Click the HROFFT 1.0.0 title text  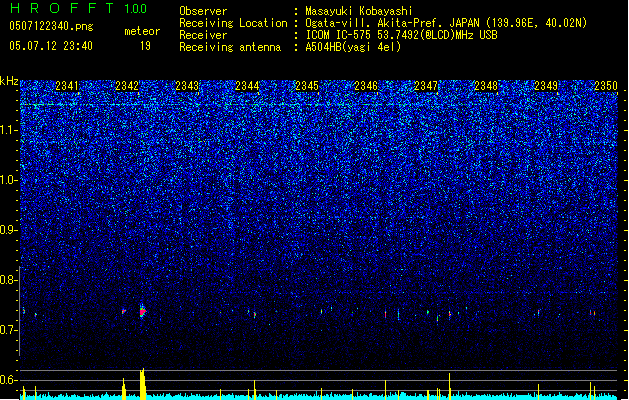coord(78,8)
